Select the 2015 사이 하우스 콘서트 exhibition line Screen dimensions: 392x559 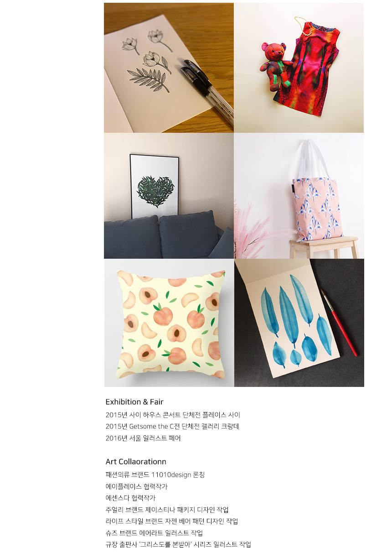click(x=173, y=415)
